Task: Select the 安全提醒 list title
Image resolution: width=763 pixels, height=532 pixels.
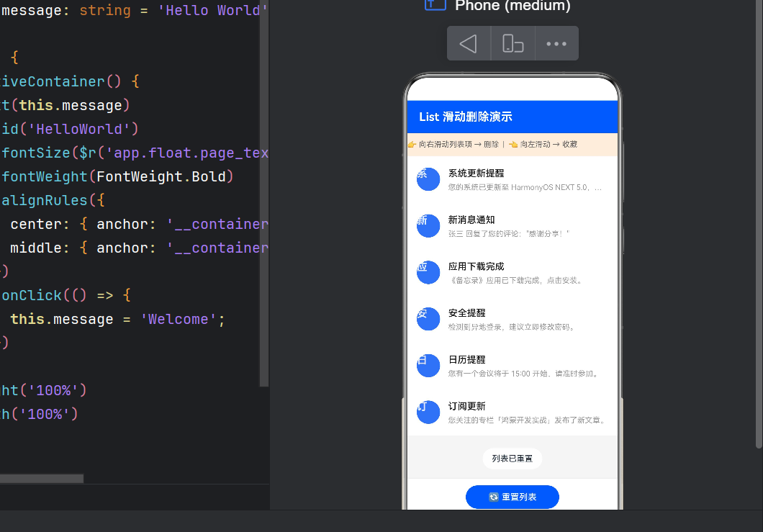Action: 466,313
